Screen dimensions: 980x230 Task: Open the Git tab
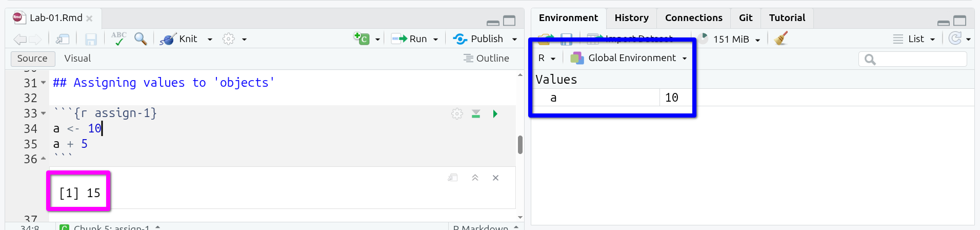pyautogui.click(x=745, y=18)
